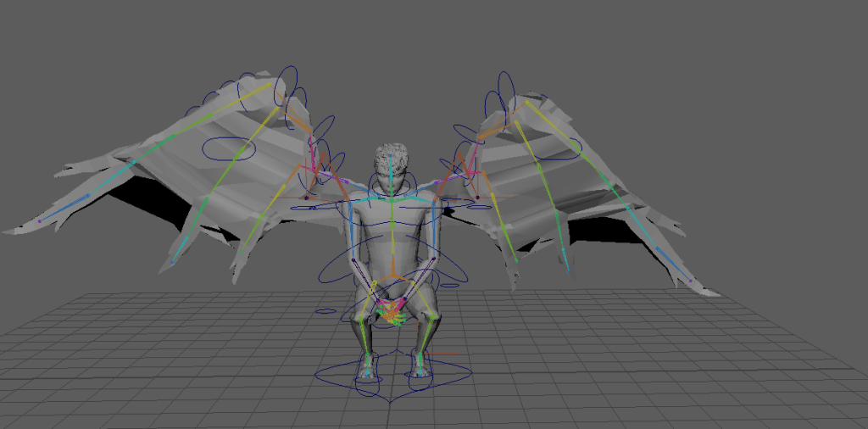Select the purple joint at the far-left wing tip
Viewport: 868px width, 429px height.
39,220
